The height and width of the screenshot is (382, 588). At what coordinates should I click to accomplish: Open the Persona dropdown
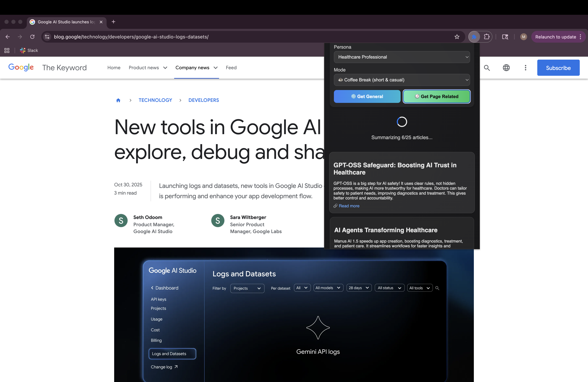pyautogui.click(x=402, y=57)
